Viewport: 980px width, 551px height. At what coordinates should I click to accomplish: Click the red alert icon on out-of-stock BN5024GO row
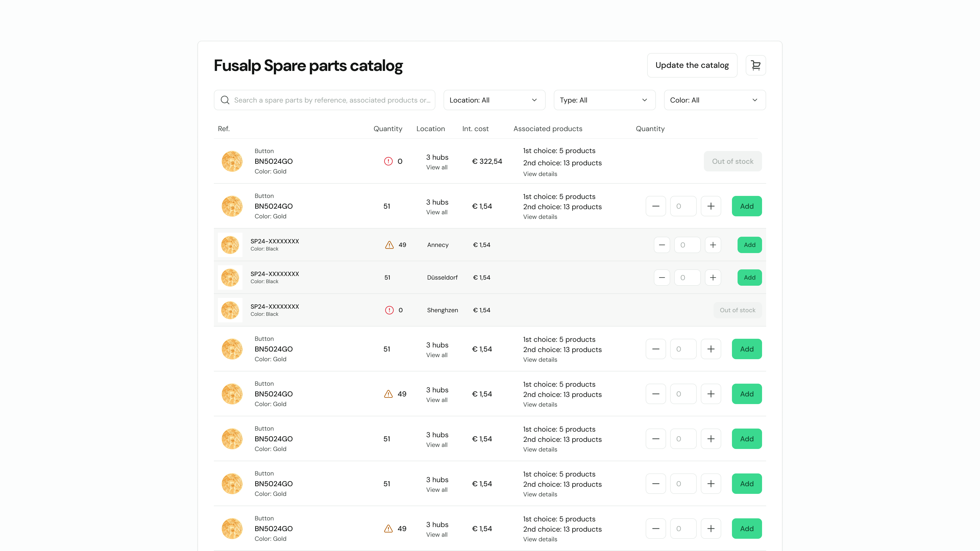point(388,161)
